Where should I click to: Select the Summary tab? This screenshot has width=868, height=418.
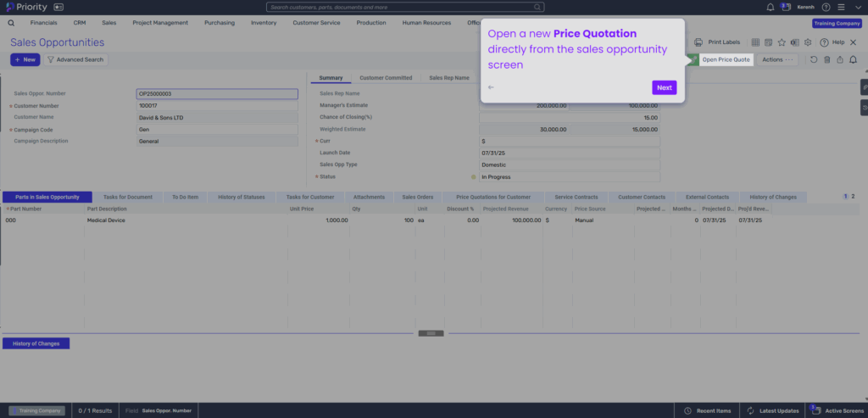click(331, 77)
